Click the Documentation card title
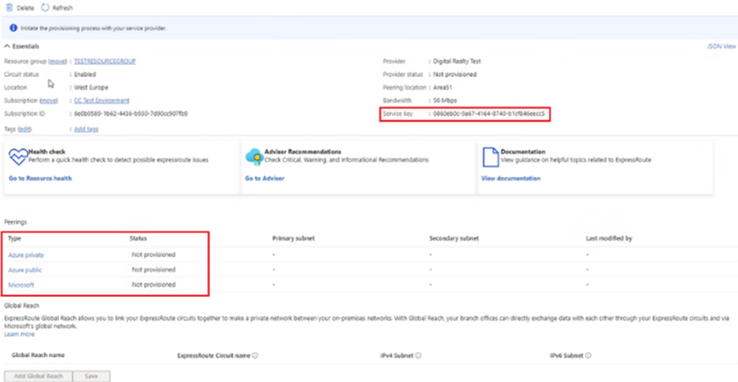The image size is (738, 382). tap(523, 151)
